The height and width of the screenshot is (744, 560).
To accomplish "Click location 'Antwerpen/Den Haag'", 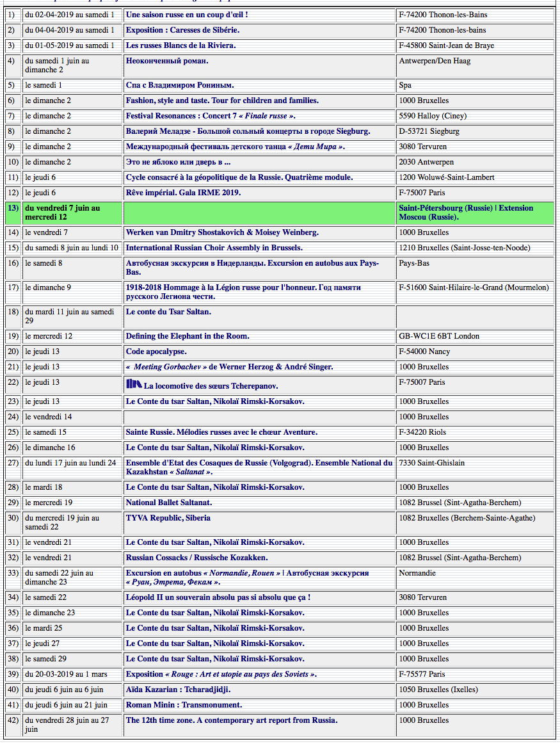I will coord(435,61).
